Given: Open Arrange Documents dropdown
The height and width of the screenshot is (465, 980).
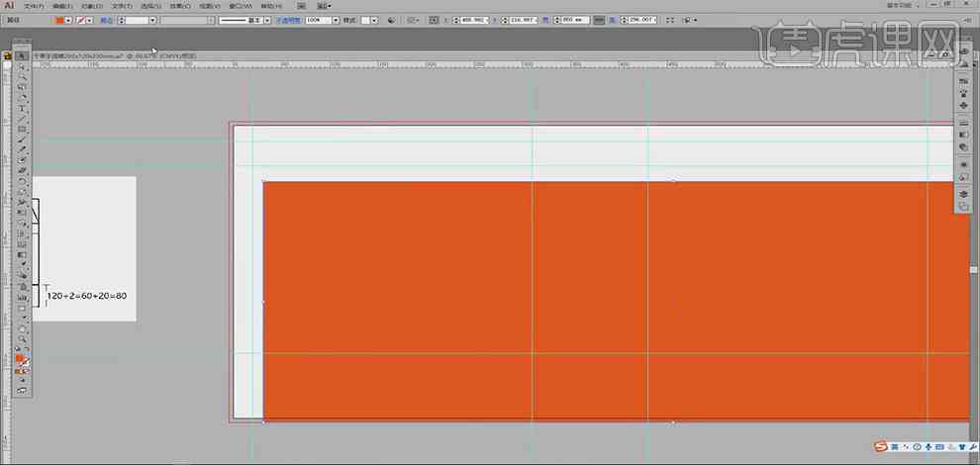Looking at the screenshot, I should (x=325, y=6).
